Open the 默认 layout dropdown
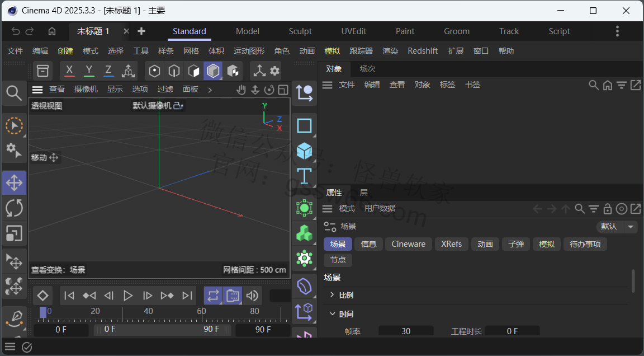 (x=616, y=226)
